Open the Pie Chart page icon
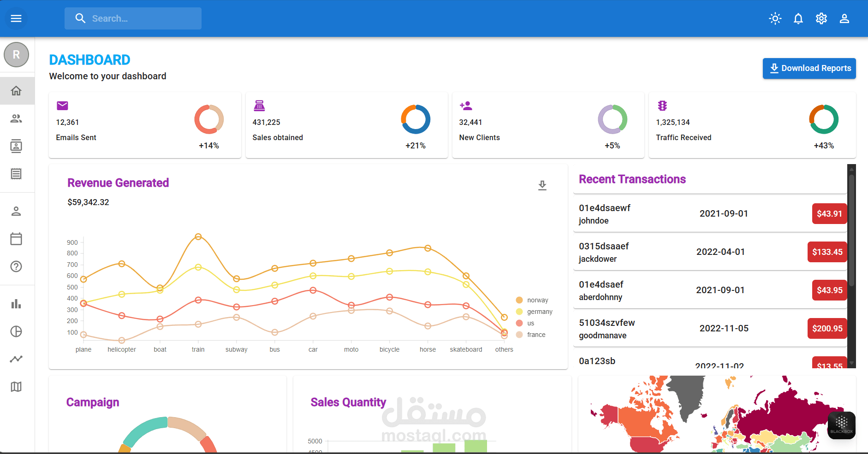This screenshot has height=454, width=868. coord(17,331)
